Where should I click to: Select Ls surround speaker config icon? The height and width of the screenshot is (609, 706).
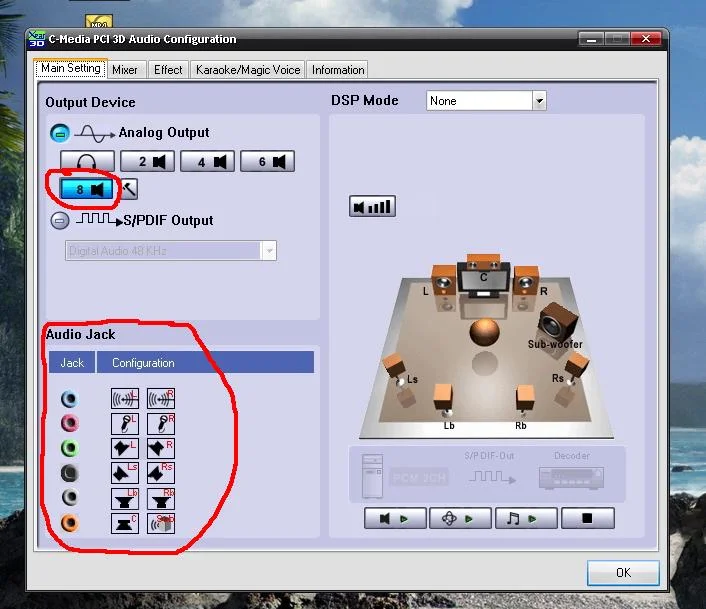125,473
